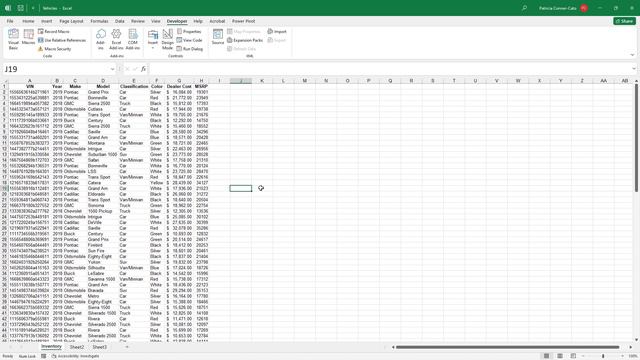Select column K header

262,81
